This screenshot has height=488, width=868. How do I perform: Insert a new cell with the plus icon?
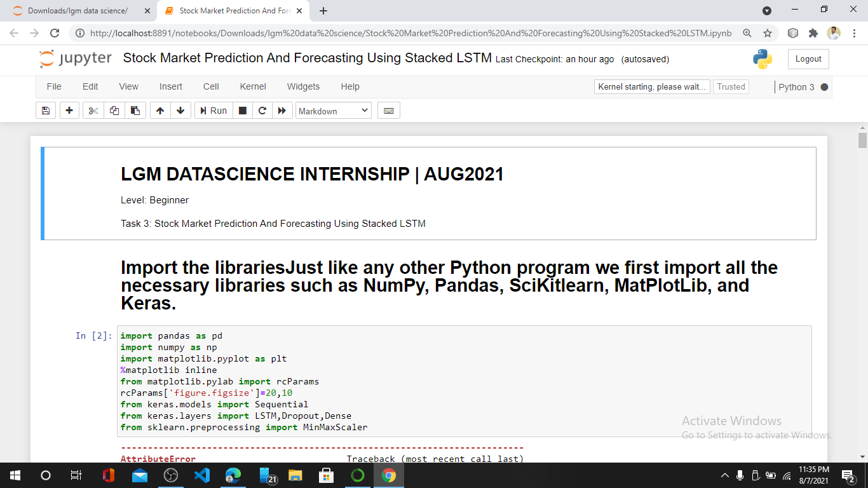69,110
